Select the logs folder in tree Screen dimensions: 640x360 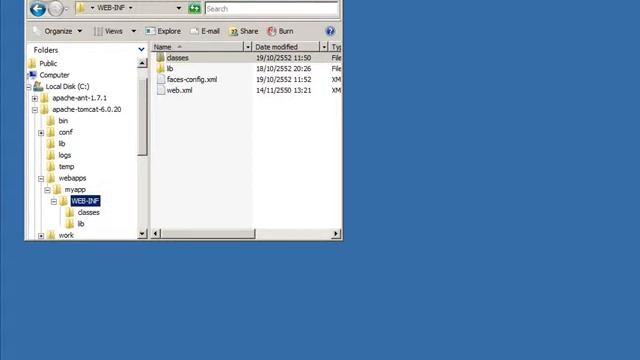click(64, 155)
